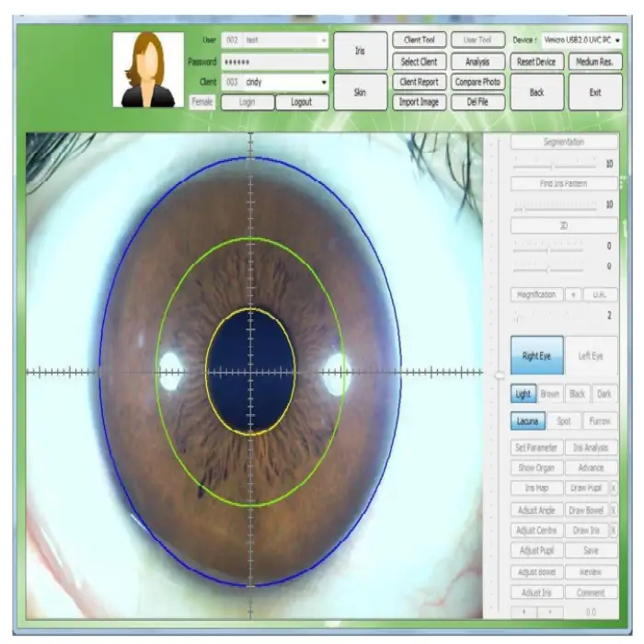Choose the Brown iris color option

pyautogui.click(x=550, y=394)
